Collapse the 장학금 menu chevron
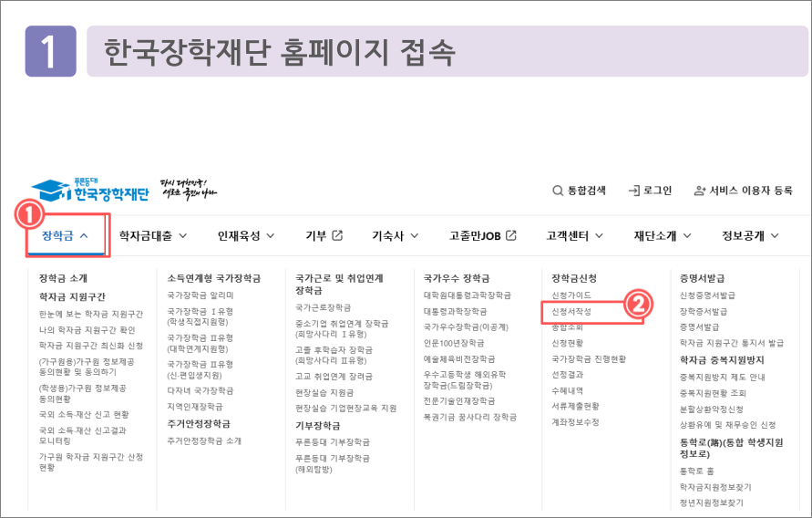 pyautogui.click(x=85, y=235)
